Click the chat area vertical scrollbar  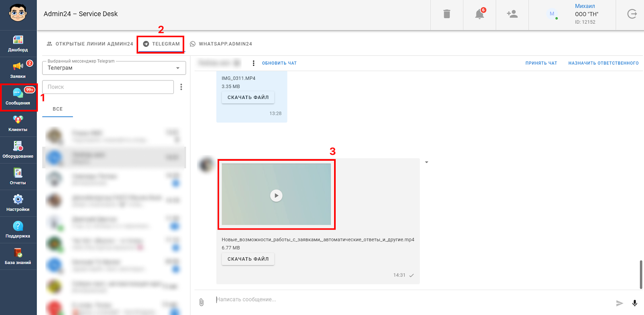point(641,274)
